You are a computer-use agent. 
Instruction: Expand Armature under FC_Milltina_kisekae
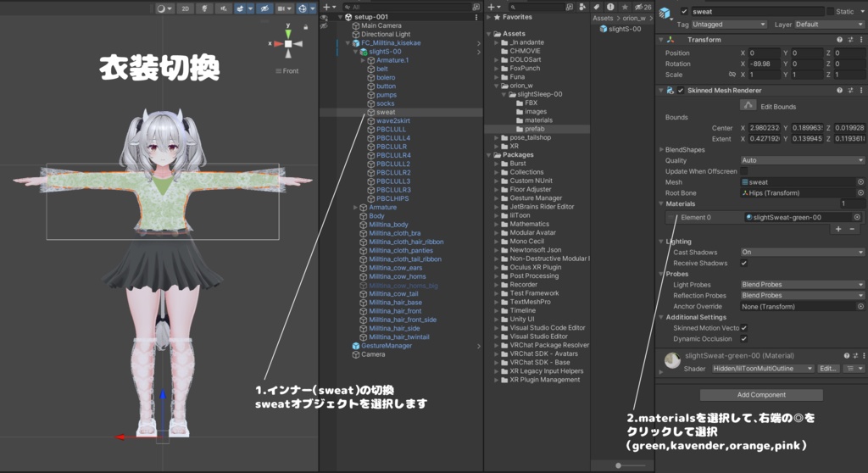point(355,207)
